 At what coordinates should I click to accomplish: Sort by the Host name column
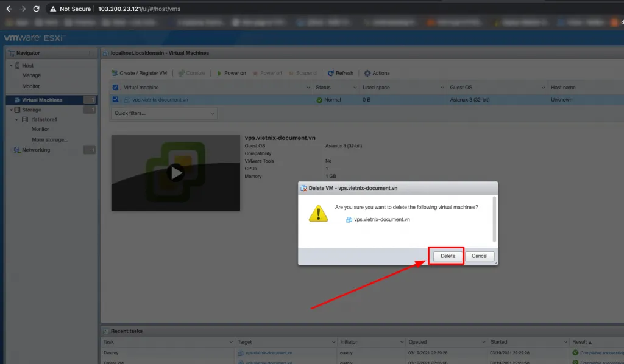[562, 88]
